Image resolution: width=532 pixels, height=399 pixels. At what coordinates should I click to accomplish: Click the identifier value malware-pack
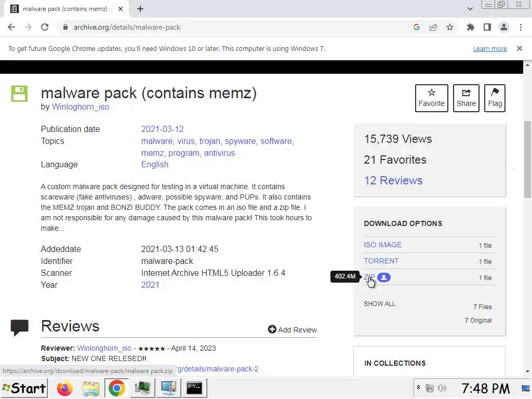(167, 261)
